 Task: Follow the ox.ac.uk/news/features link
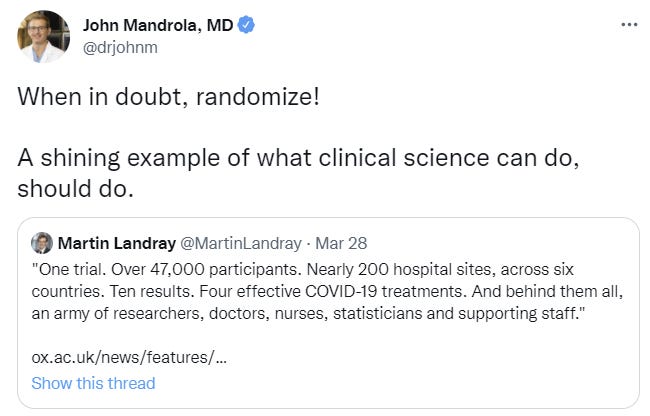pos(129,357)
